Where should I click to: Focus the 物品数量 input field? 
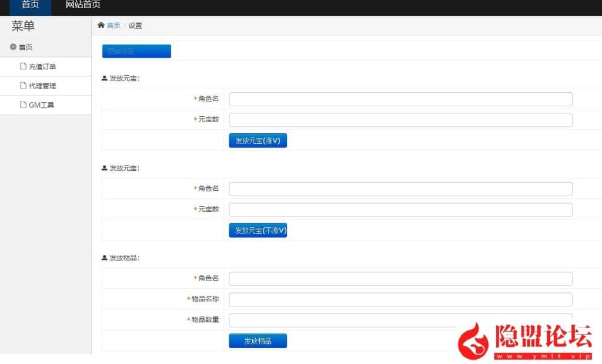pos(341,320)
